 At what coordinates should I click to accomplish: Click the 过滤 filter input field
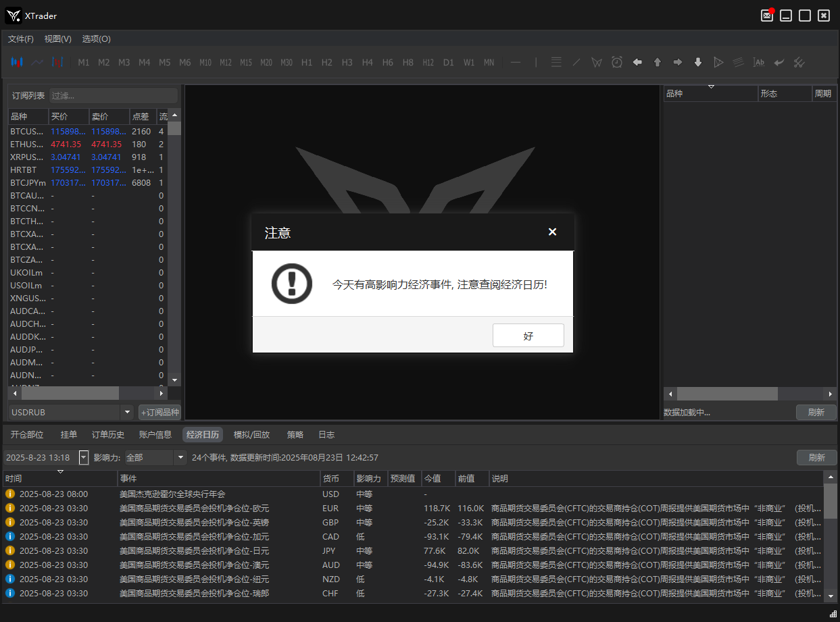113,96
